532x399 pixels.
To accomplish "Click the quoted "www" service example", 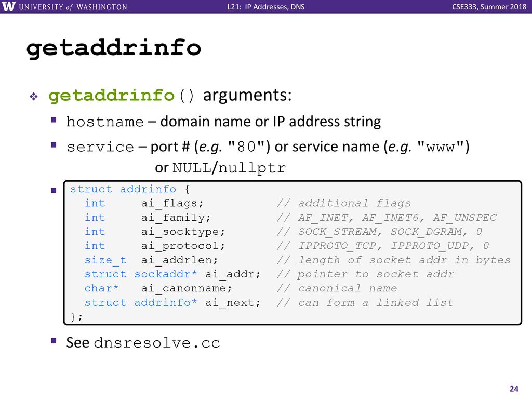I will [x=441, y=147].
